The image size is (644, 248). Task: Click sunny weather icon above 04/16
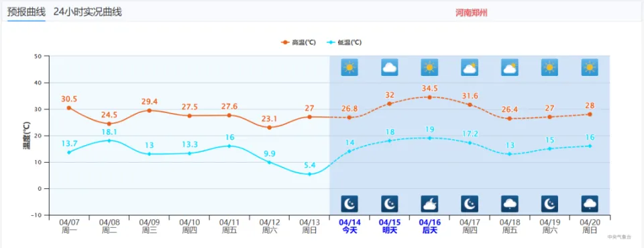click(x=429, y=67)
